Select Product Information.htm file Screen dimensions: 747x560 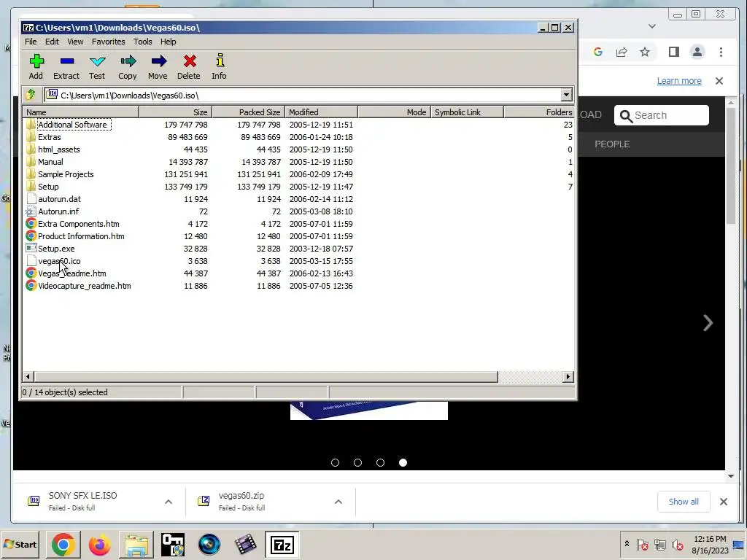tap(81, 236)
